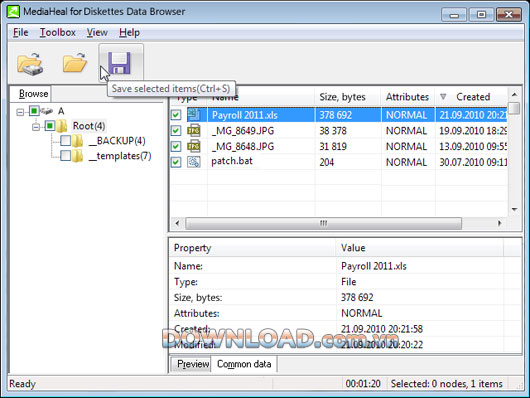
Task: Open the Toolbox menu
Action: (x=57, y=32)
